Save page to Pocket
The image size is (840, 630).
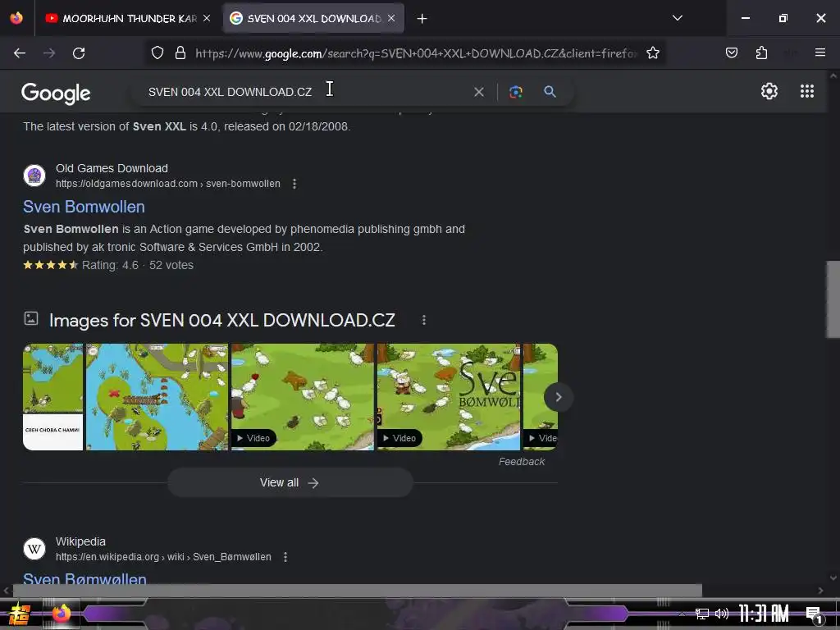[732, 52]
